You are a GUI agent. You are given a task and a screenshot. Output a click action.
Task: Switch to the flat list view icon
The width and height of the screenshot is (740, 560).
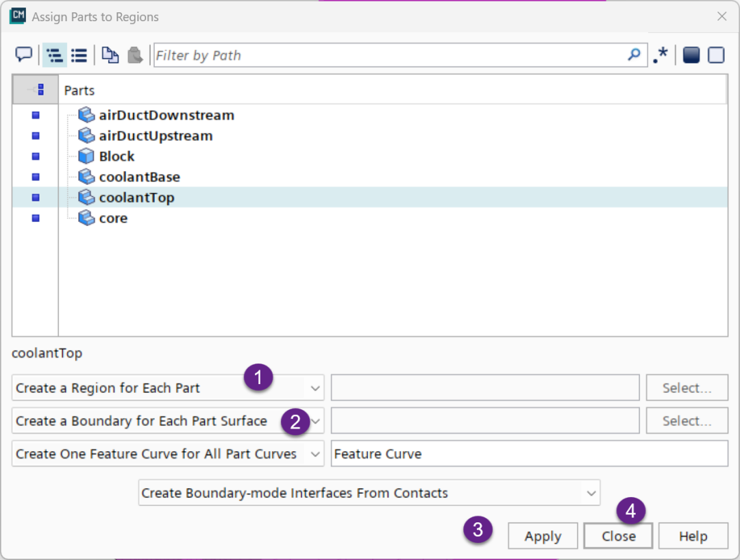pyautogui.click(x=79, y=55)
